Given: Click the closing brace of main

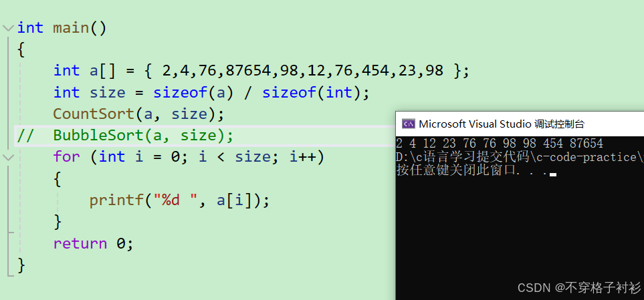Looking at the screenshot, I should click(21, 265).
